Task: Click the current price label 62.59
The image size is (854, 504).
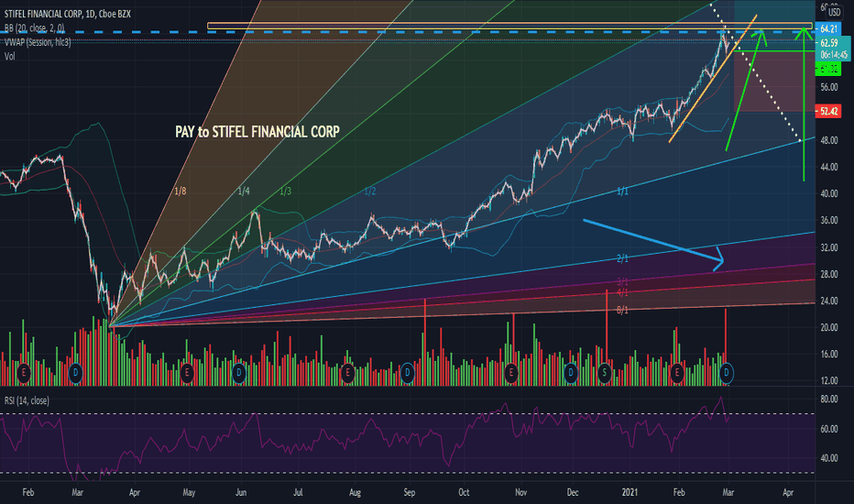Action: pos(829,42)
